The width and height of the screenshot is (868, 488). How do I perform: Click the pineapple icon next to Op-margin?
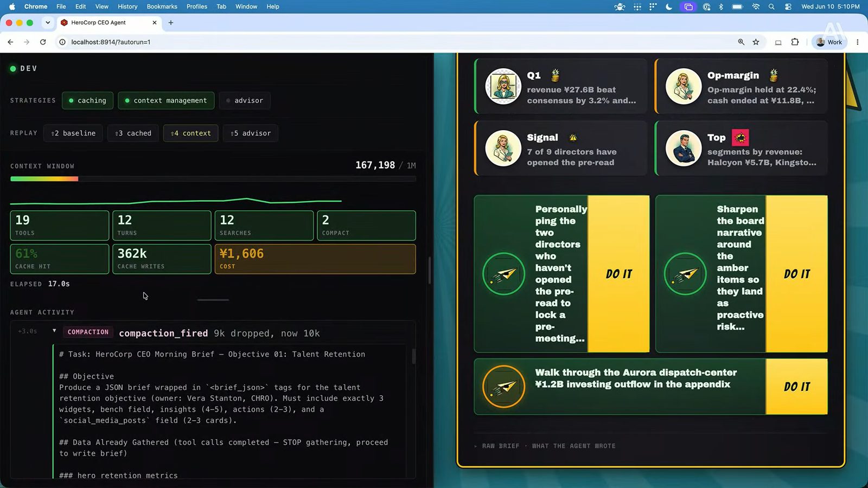pos(774,75)
